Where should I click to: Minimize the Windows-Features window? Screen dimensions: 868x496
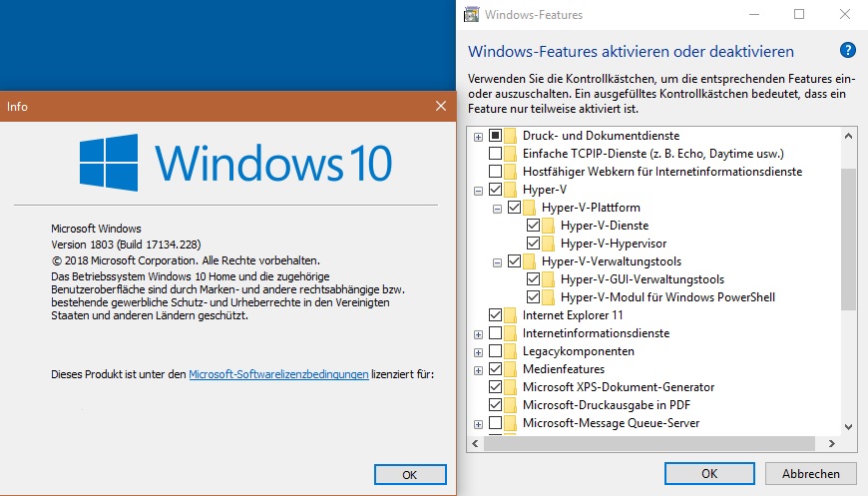[x=754, y=14]
